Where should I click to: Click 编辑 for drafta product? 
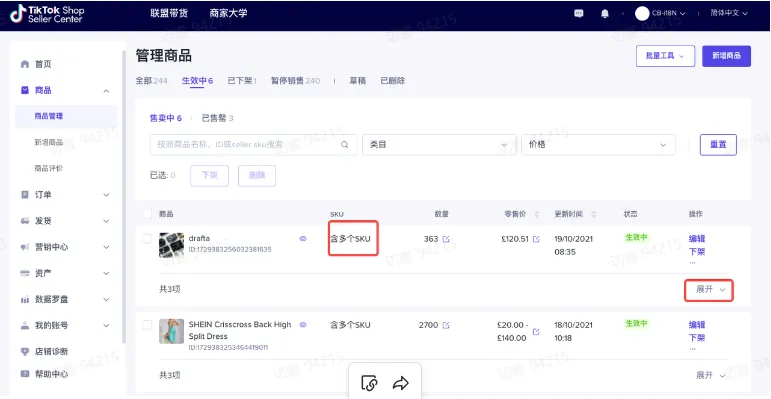pyautogui.click(x=697, y=239)
